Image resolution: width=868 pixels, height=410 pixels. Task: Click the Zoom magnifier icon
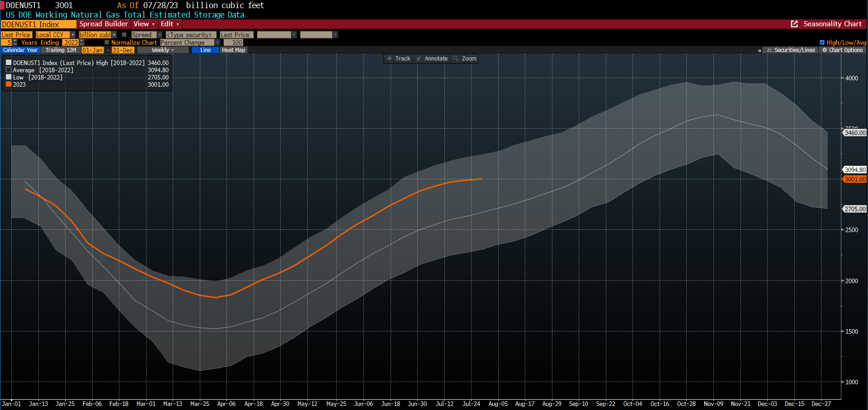(456, 59)
